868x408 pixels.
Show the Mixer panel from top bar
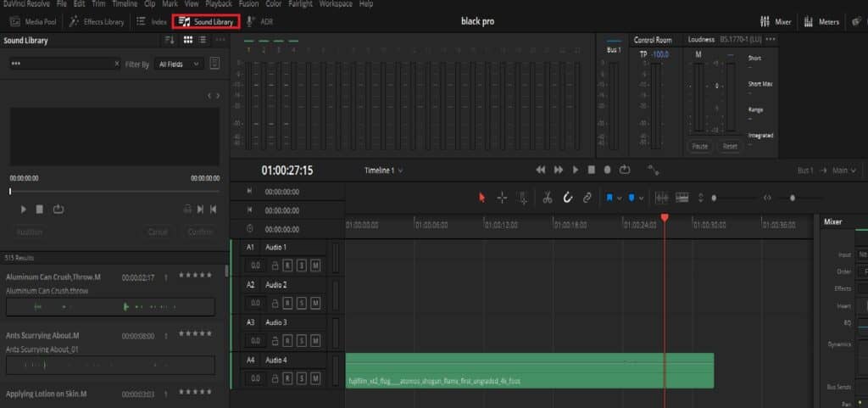pos(776,21)
